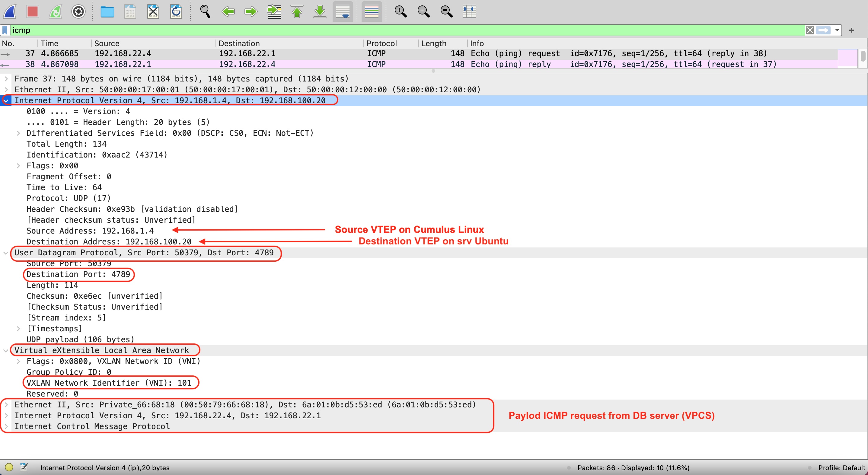The height and width of the screenshot is (475, 868).
Task: Expand VXLAN Flags: 0x0800 node
Action: [x=18, y=362]
